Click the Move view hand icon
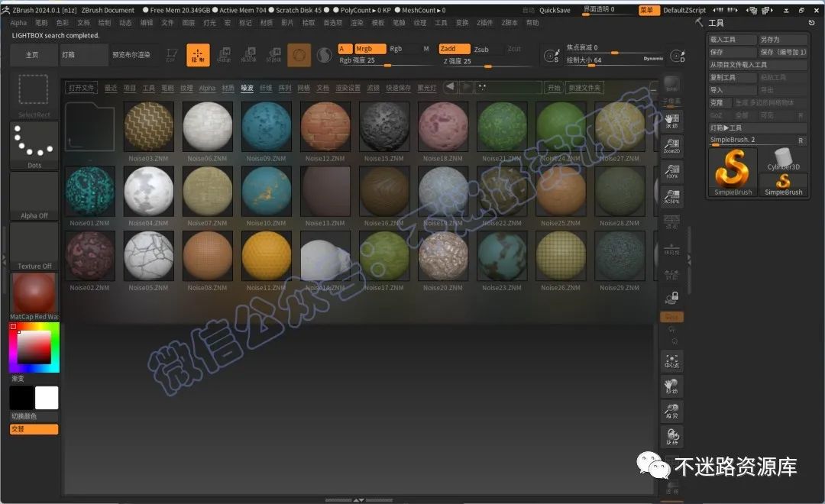Viewport: 825px width, 504px height. (x=672, y=386)
